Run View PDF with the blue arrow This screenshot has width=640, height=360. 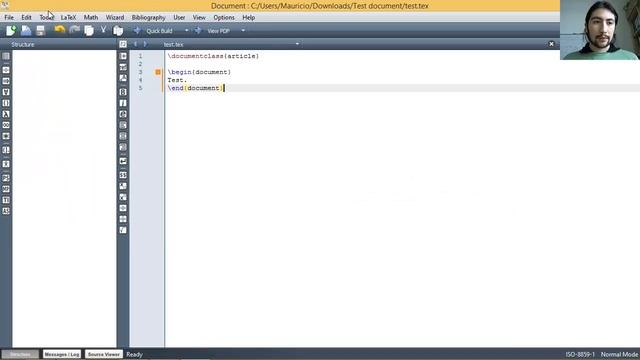198,31
